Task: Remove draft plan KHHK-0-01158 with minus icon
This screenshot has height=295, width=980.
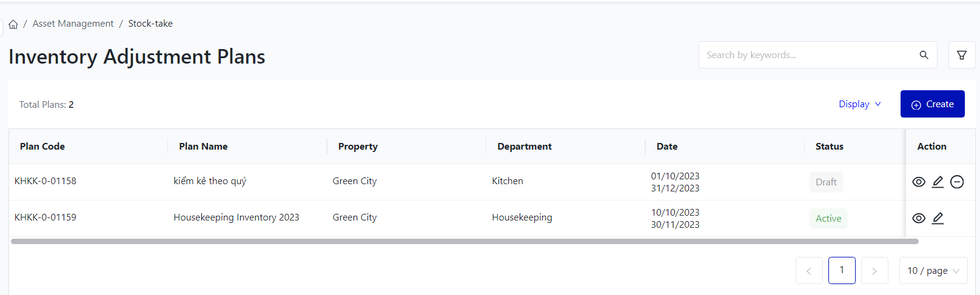Action: pyautogui.click(x=957, y=182)
